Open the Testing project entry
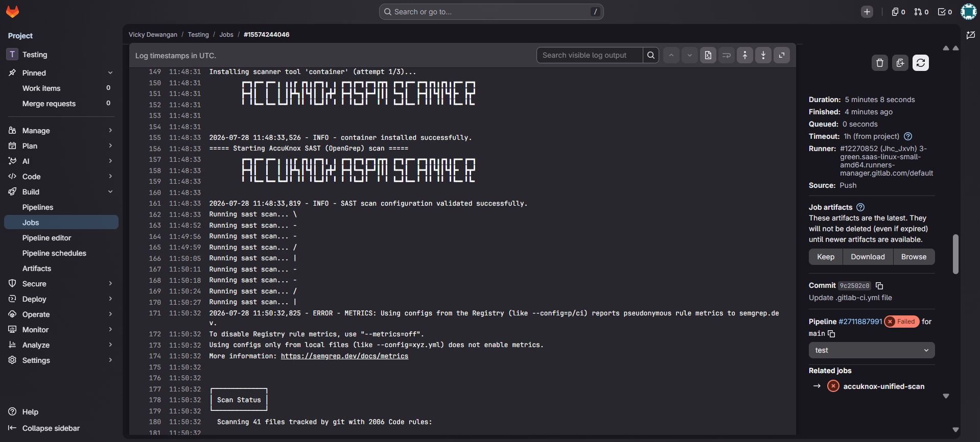 tap(61, 55)
